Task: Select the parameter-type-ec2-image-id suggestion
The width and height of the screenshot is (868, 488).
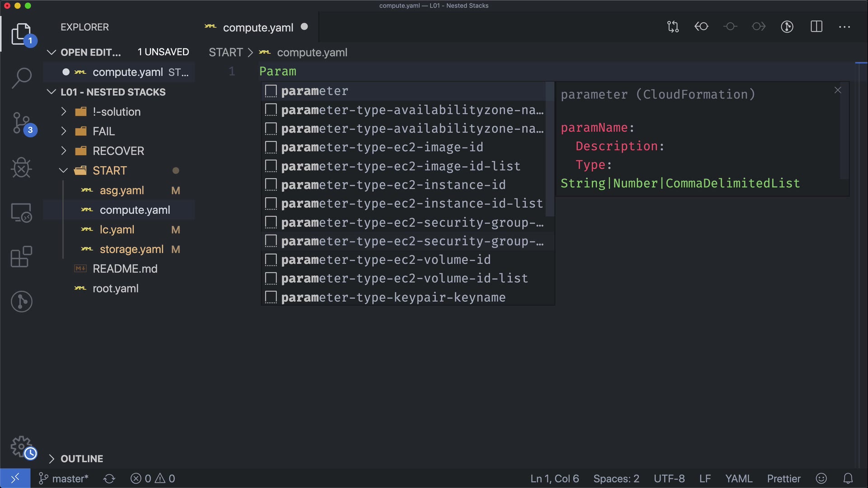Action: (x=382, y=147)
